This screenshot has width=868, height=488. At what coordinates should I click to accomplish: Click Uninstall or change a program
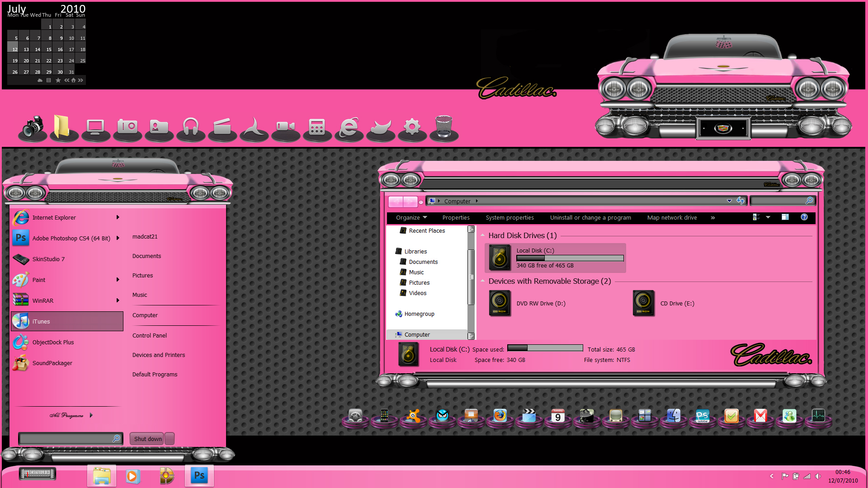tap(590, 218)
